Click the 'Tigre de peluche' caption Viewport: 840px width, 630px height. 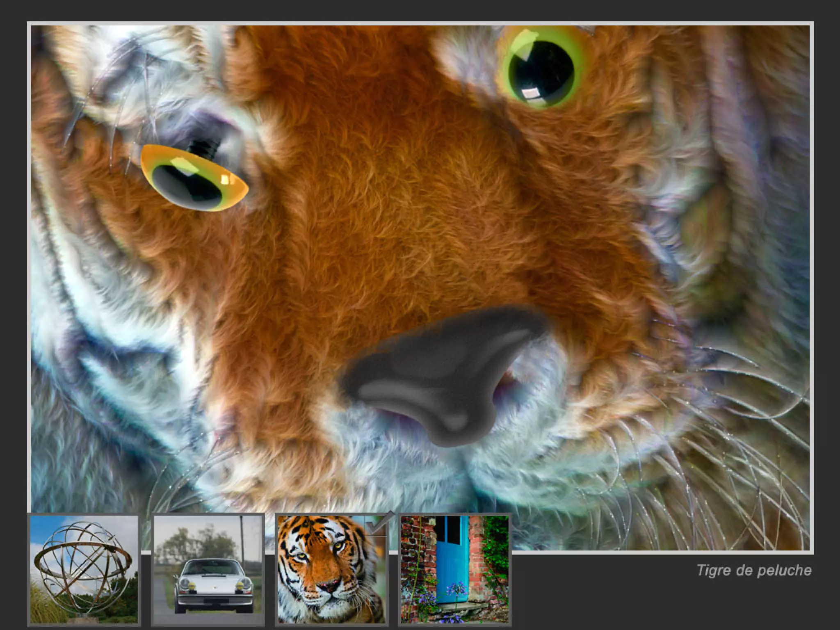[x=754, y=571]
